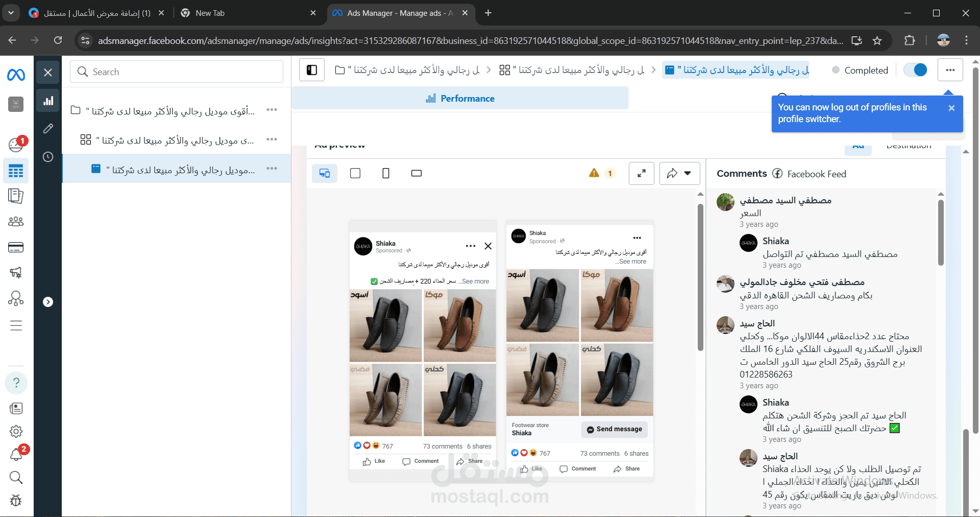
Task: Open more options for the ad set row
Action: point(272,139)
